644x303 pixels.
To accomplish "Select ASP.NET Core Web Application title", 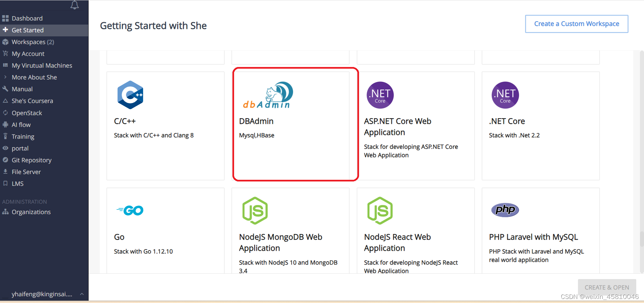I will point(398,127).
